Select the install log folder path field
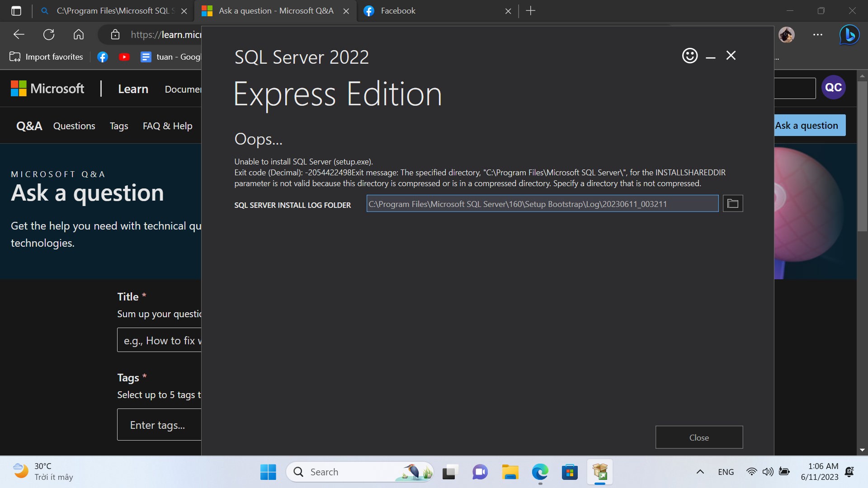This screenshot has height=488, width=868. point(542,203)
